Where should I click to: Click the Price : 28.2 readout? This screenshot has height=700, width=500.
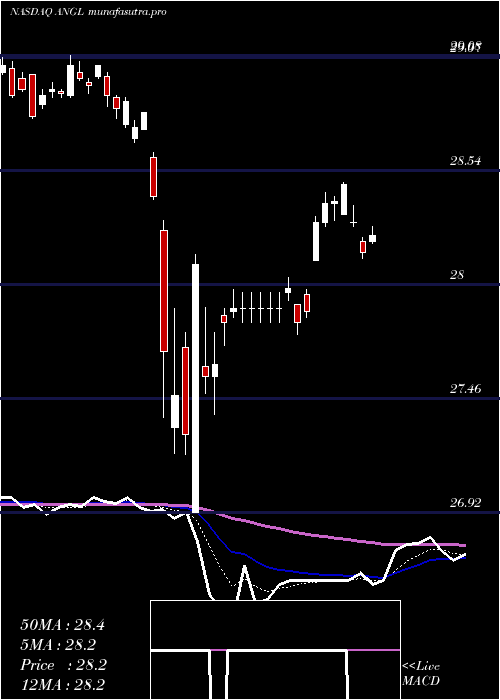tap(63, 665)
